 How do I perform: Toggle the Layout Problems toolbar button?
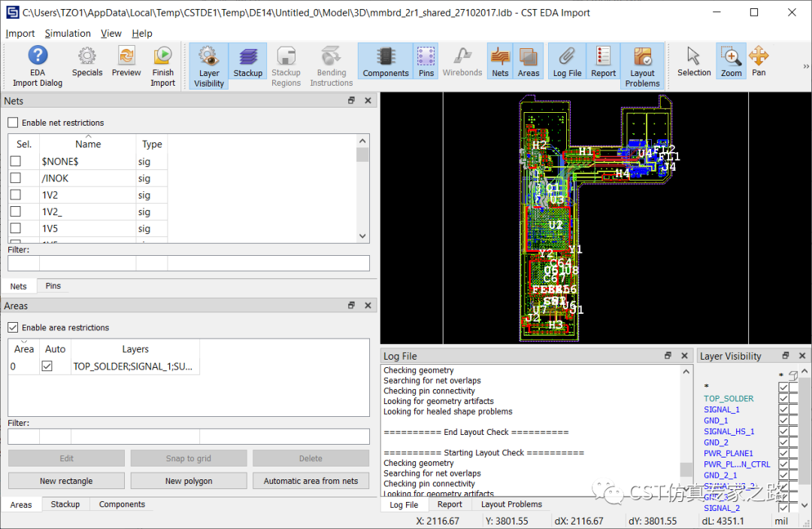[x=642, y=66]
